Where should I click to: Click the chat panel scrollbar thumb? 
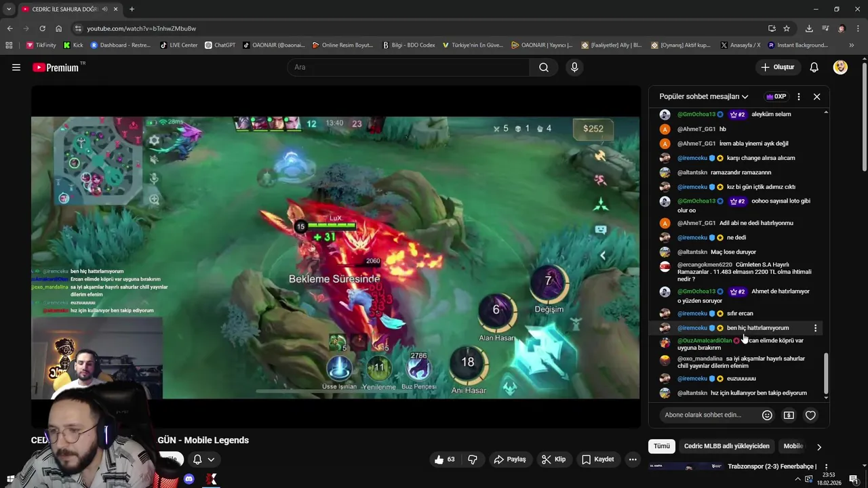826,373
